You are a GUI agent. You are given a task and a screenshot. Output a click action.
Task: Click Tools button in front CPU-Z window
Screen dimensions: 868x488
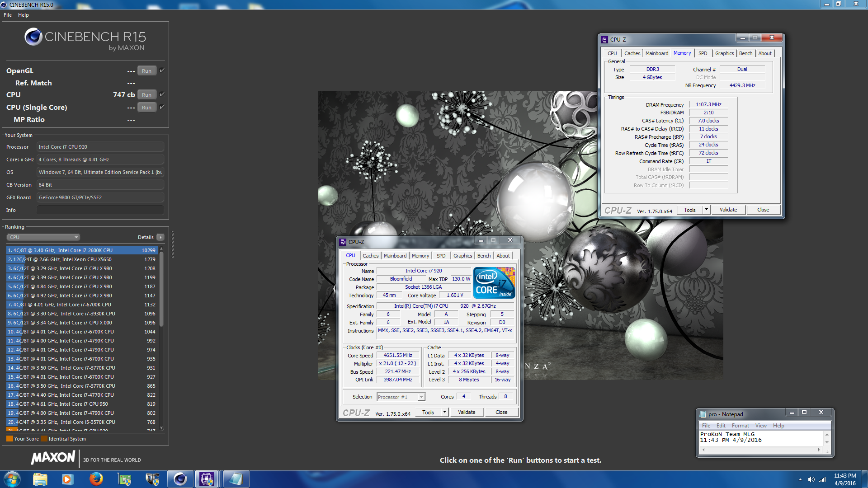point(428,412)
